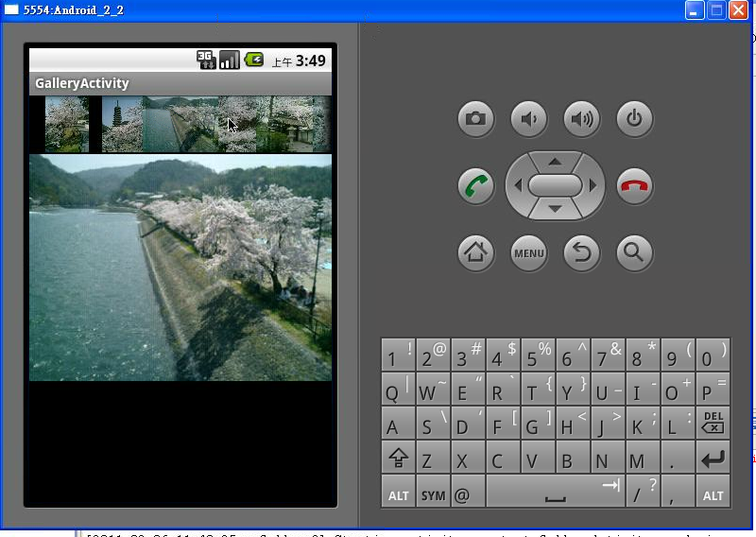The width and height of the screenshot is (756, 537).
Task: Click the space bar key
Action: [x=556, y=492]
